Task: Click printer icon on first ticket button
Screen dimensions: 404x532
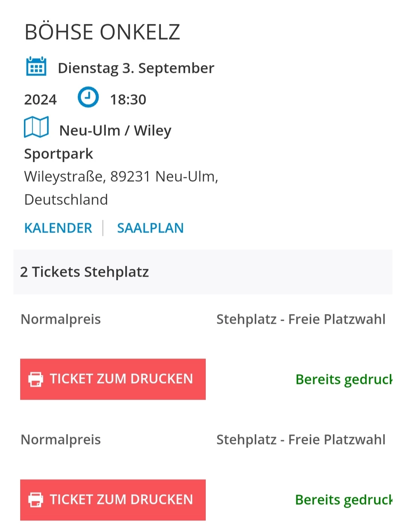Action: pyautogui.click(x=36, y=379)
